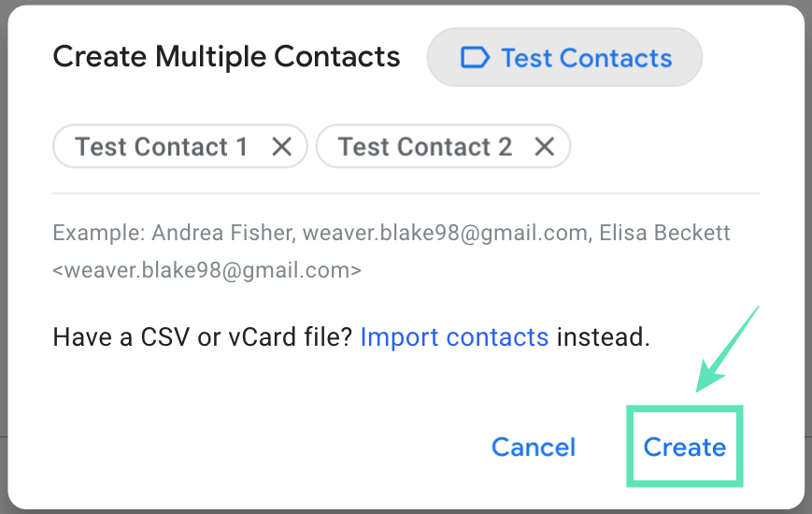Click the bracketed <weaver.blake98@gmail.com> example line
812x514 pixels.
pyautogui.click(x=207, y=271)
